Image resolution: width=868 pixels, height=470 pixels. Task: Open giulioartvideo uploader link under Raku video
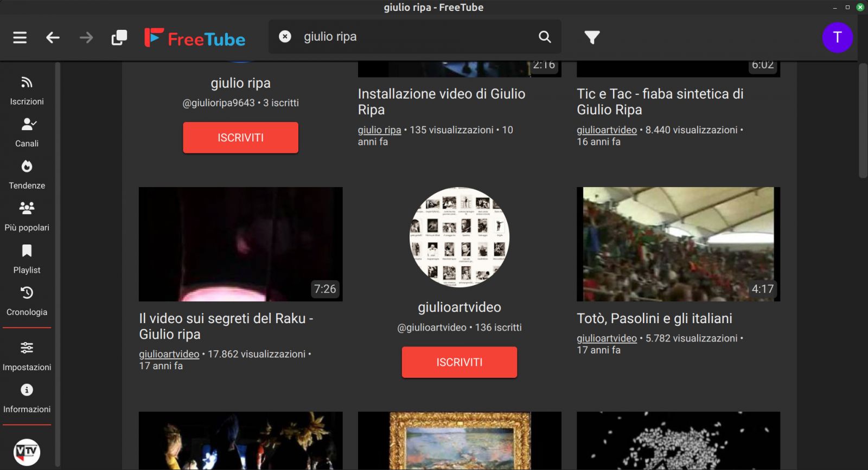169,354
